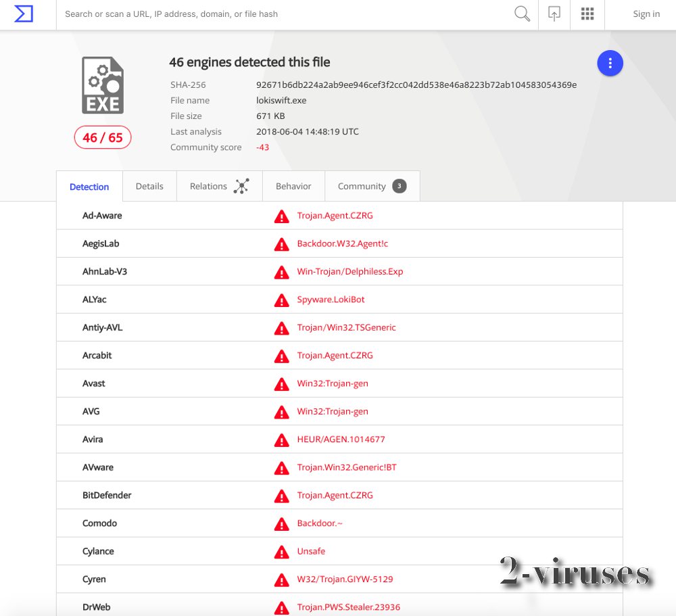This screenshot has width=676, height=616.
Task: Switch to the Details tab
Action: tap(149, 185)
